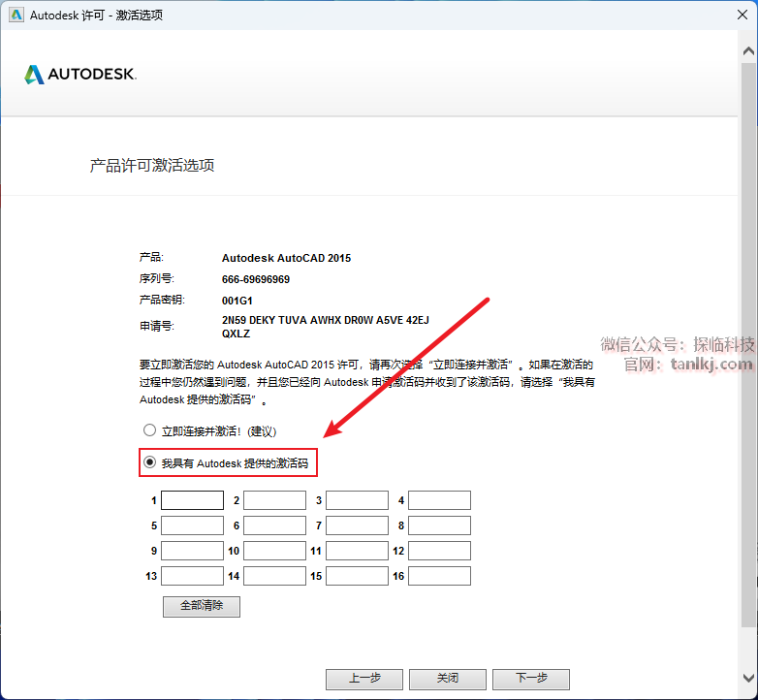
Task: Click product name 'Autodesk AutoCAD 2015'
Action: [x=286, y=258]
